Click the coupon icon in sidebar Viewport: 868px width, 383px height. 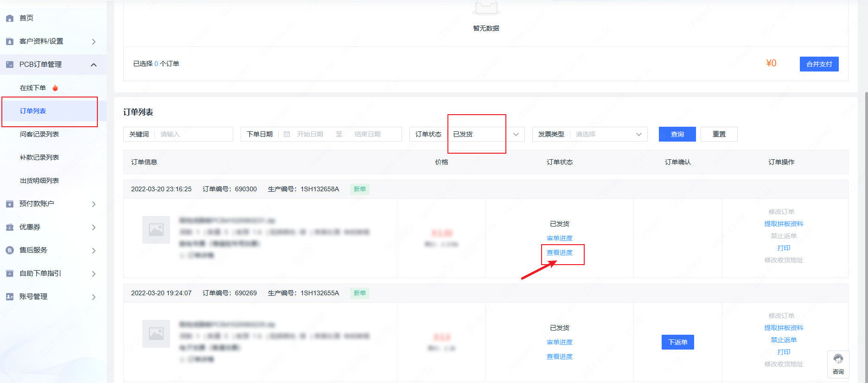pyautogui.click(x=10, y=227)
